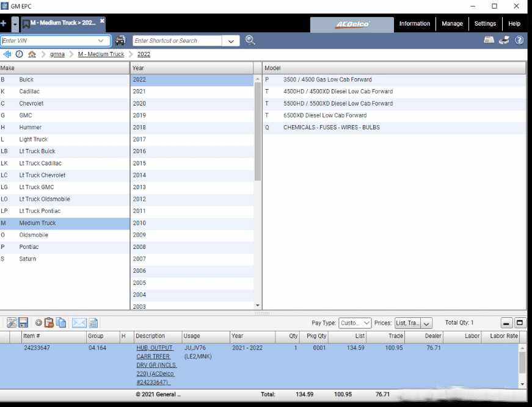The width and height of the screenshot is (532, 407).
Task: Open the shortcut search dropdown arrow
Action: point(231,41)
